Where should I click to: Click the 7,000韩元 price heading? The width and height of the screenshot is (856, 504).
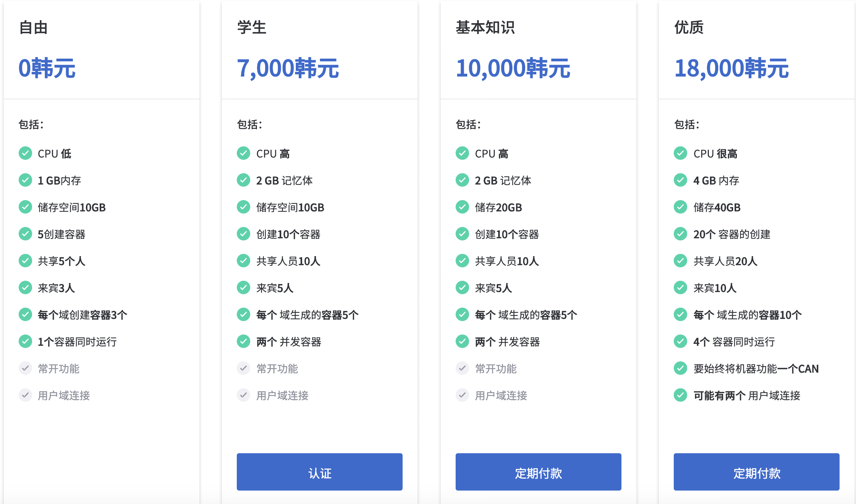[x=288, y=69]
